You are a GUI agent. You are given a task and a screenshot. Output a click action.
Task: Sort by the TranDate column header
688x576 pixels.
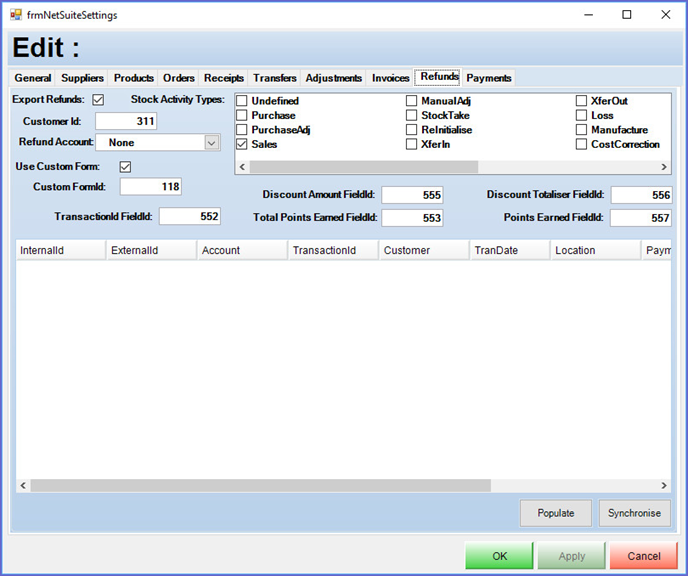tap(508, 250)
